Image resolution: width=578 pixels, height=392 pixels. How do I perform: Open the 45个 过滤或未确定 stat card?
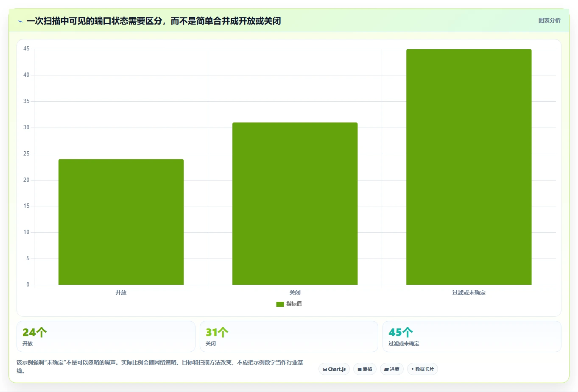coord(472,336)
